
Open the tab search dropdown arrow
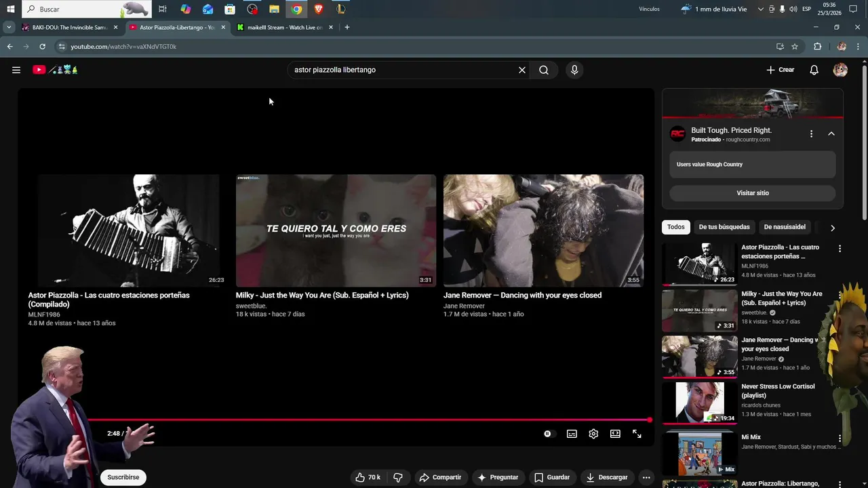coord(8,28)
